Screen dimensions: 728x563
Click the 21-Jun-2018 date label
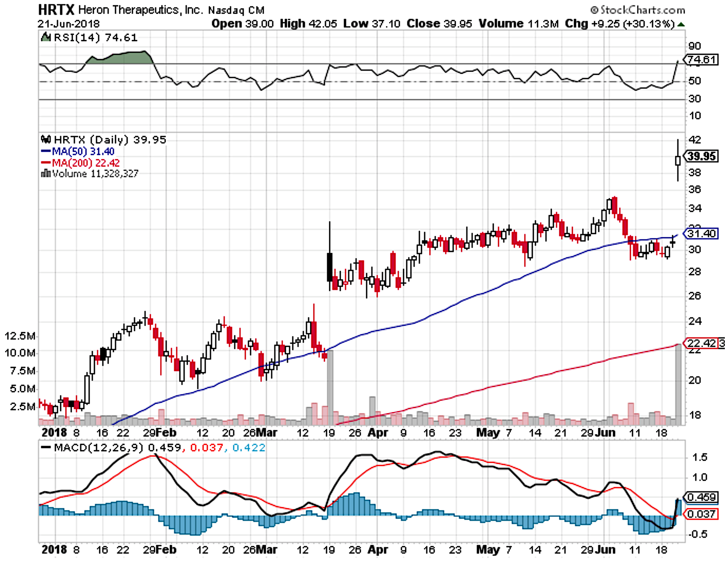(x=69, y=24)
